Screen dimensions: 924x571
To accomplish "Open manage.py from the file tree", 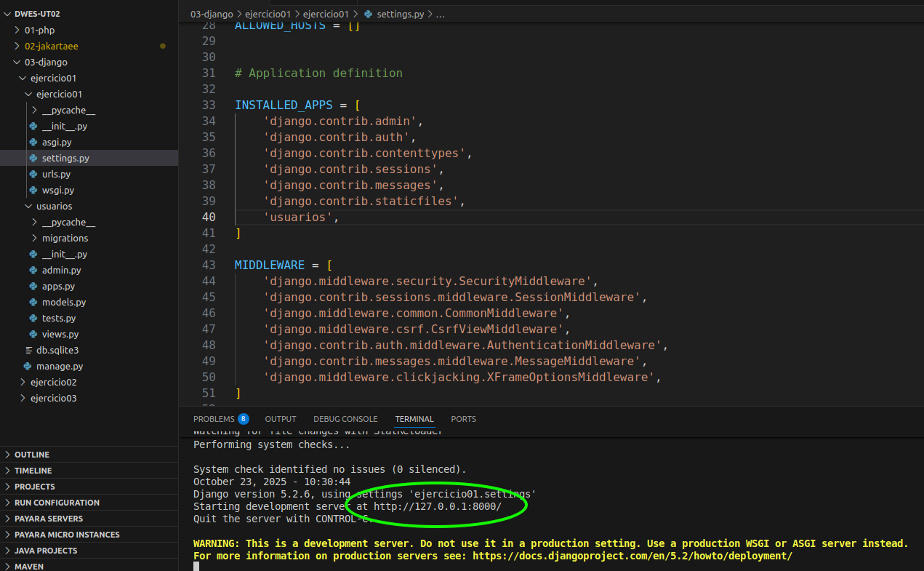I will click(59, 366).
